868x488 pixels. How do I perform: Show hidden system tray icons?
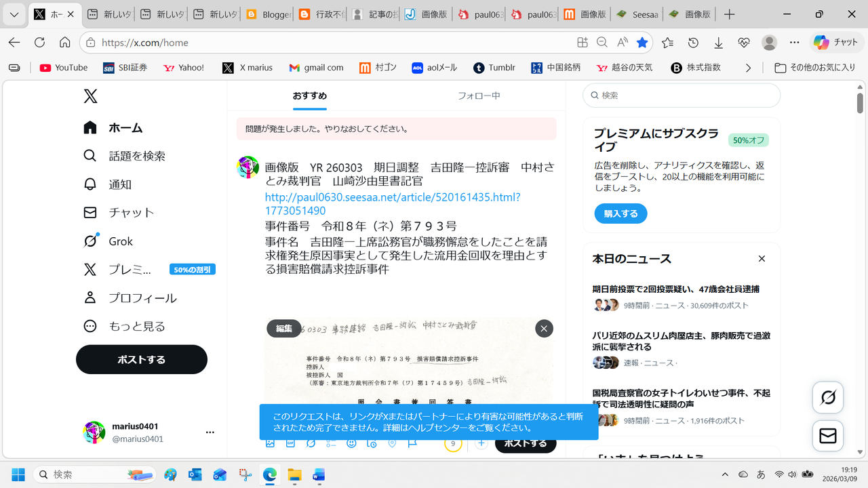coord(725,474)
